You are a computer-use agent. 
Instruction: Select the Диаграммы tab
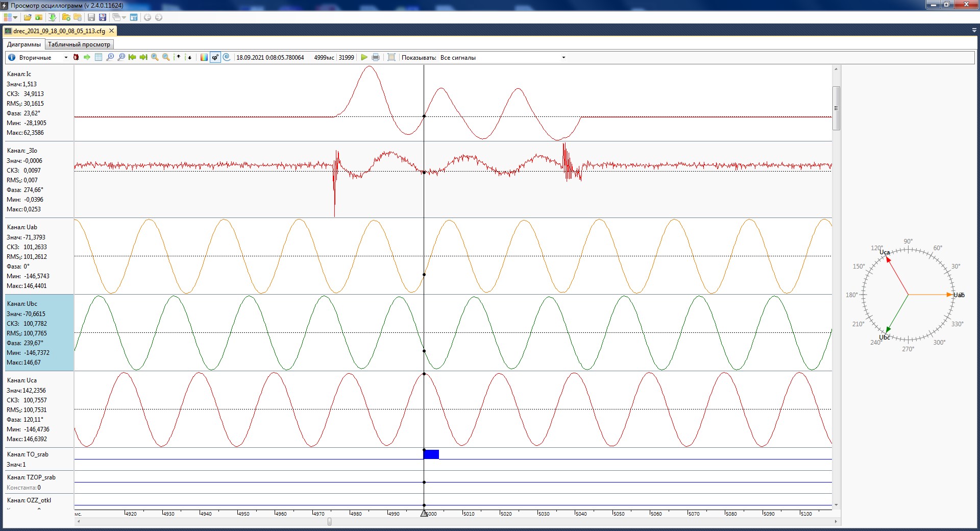click(24, 44)
